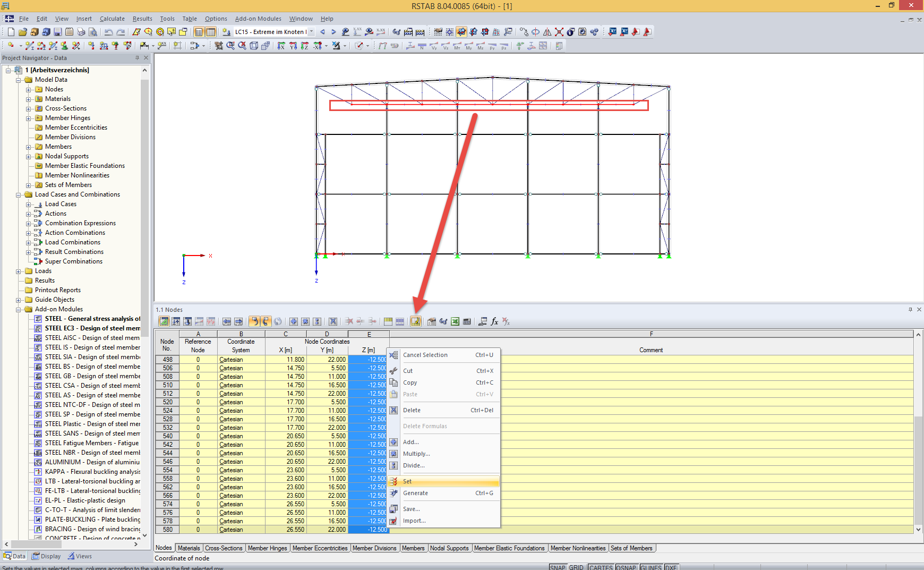Viewport: 924px width, 570px height.
Task: Click the rotate tool icon in the main toolbar
Action: pyautogui.click(x=535, y=32)
